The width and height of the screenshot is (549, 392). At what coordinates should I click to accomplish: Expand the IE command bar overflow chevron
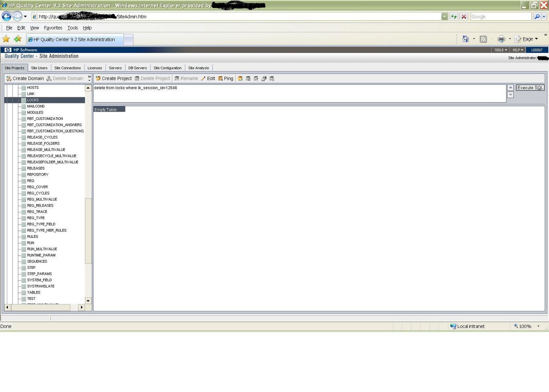pos(546,35)
